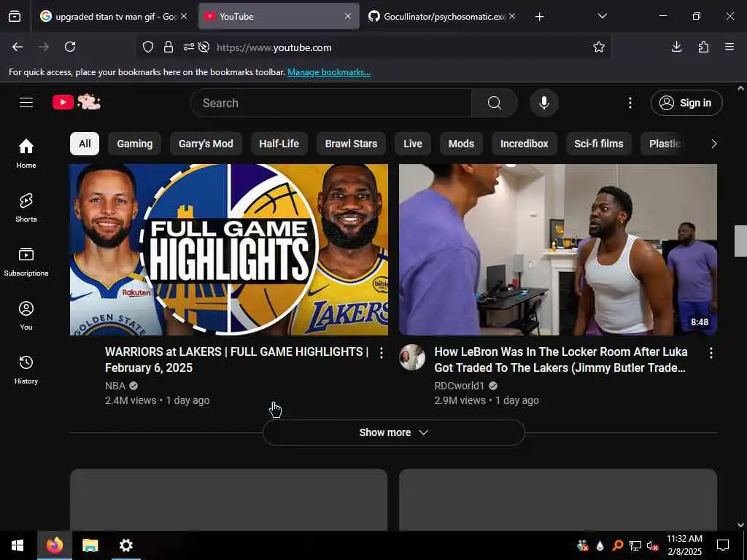The image size is (747, 560).
Task: Open Windows Start menu
Action: click(x=18, y=545)
